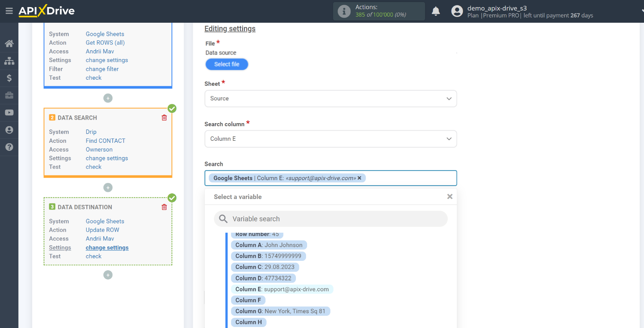Open the profile sidebar icon

point(9,130)
